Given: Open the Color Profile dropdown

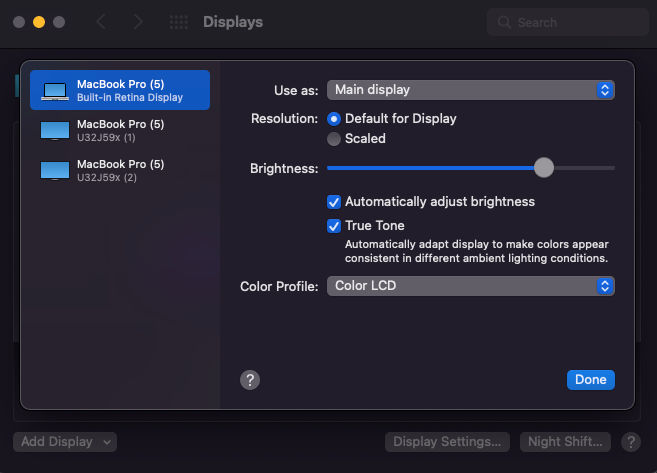Looking at the screenshot, I should [x=471, y=286].
